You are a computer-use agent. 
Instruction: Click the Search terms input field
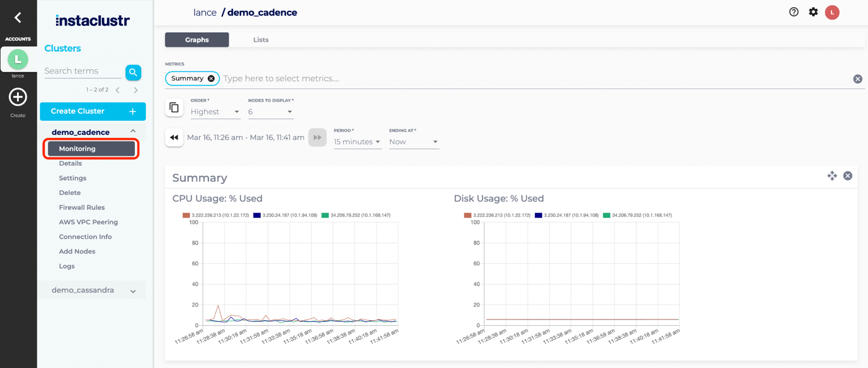[83, 71]
